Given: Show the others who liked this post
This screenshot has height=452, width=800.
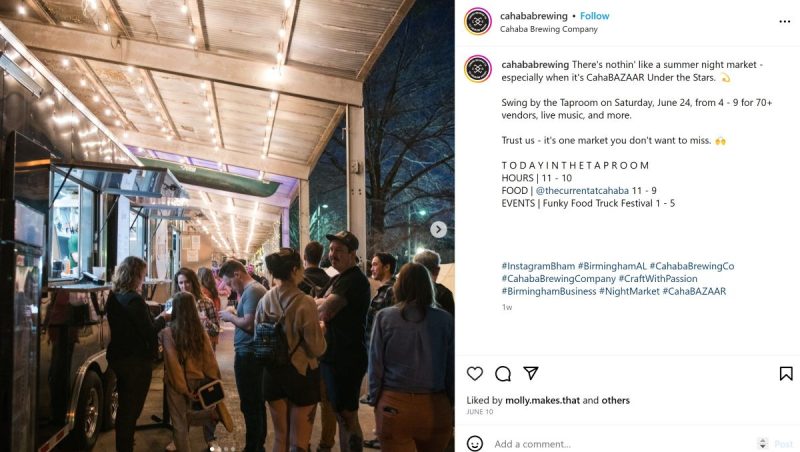Looking at the screenshot, I should pos(615,400).
